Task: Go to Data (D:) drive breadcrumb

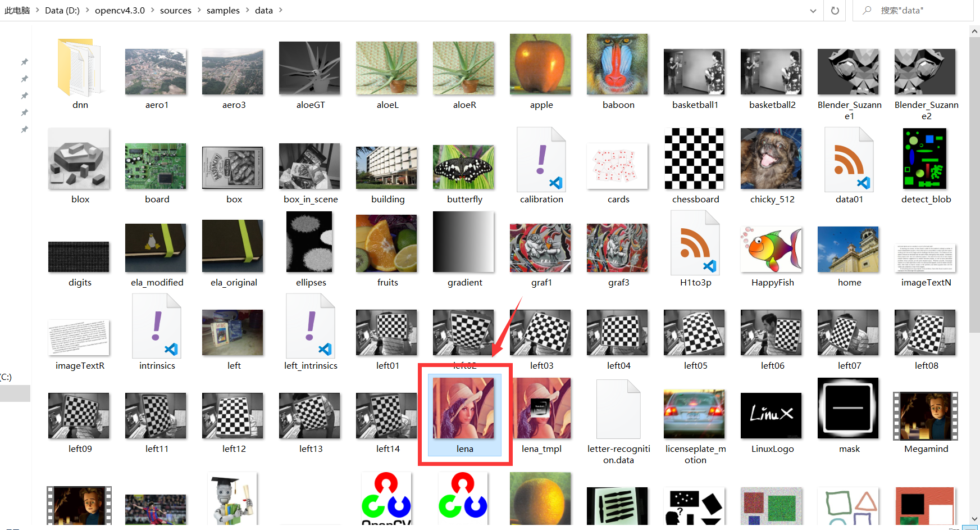Action: [x=62, y=10]
